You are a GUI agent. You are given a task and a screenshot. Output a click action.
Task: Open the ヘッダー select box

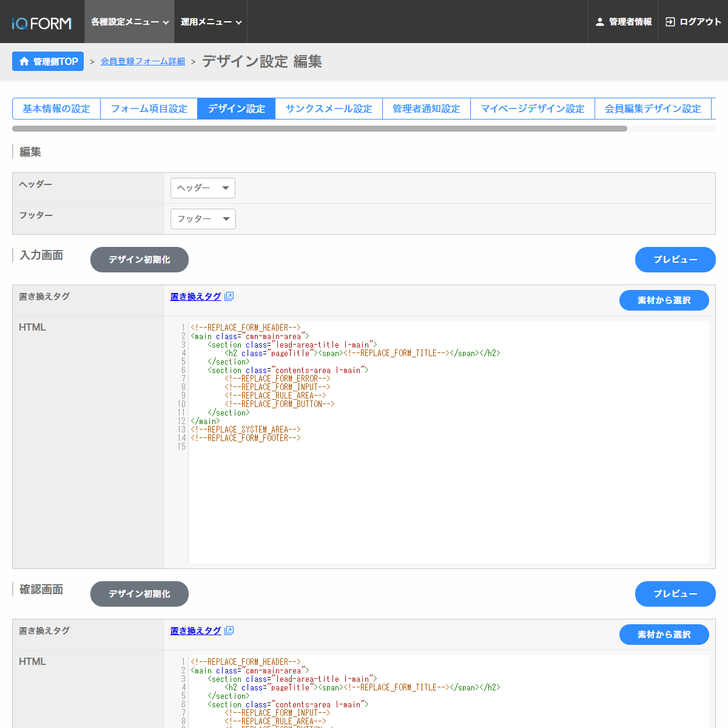pyautogui.click(x=203, y=188)
